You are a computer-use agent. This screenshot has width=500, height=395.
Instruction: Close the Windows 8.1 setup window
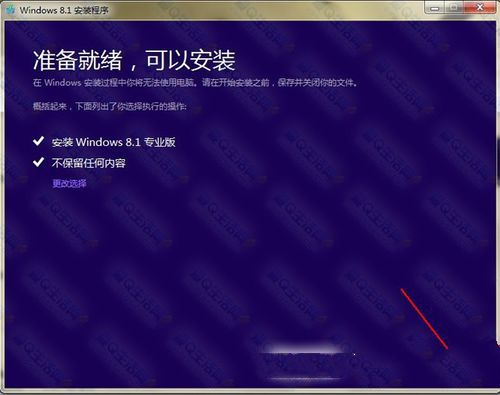(479, 7)
